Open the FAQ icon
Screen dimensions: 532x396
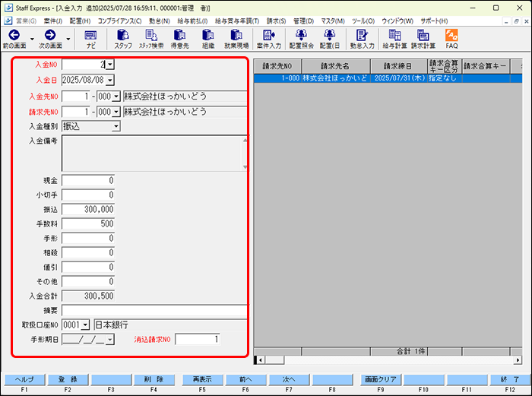click(x=451, y=35)
